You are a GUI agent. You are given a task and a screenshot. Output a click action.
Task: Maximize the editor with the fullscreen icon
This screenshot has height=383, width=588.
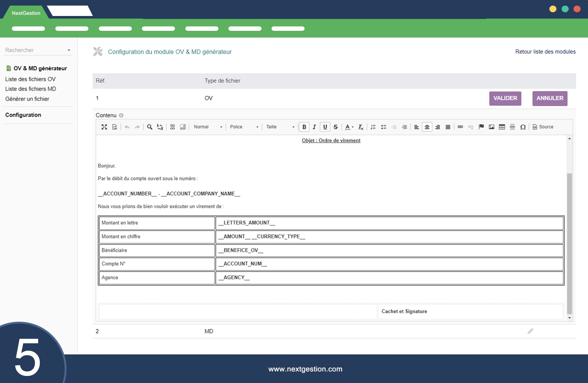(104, 127)
